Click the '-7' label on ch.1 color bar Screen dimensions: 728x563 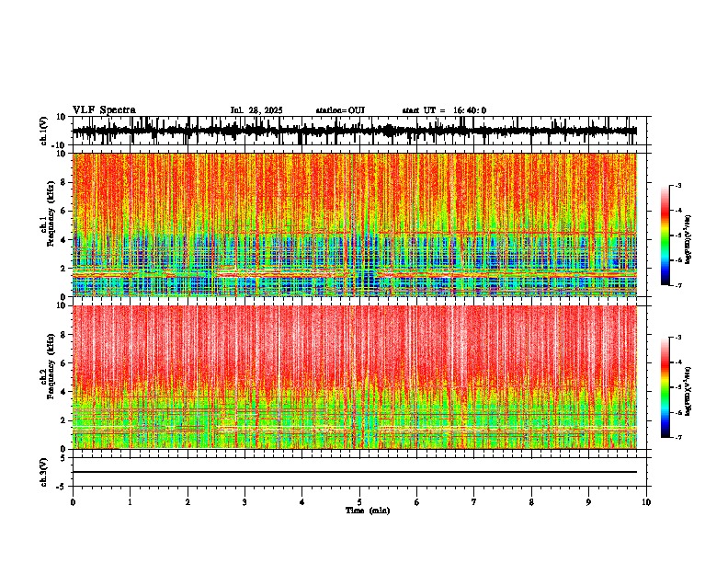pyautogui.click(x=678, y=285)
